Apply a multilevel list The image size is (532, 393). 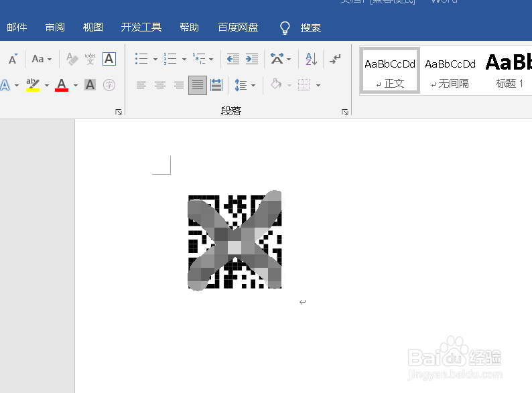click(199, 59)
